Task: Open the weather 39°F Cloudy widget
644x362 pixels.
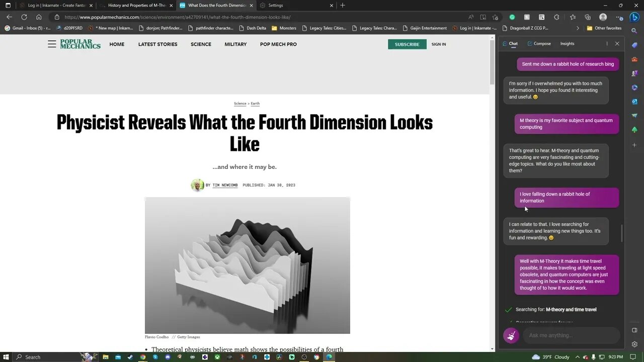Action: (550, 357)
